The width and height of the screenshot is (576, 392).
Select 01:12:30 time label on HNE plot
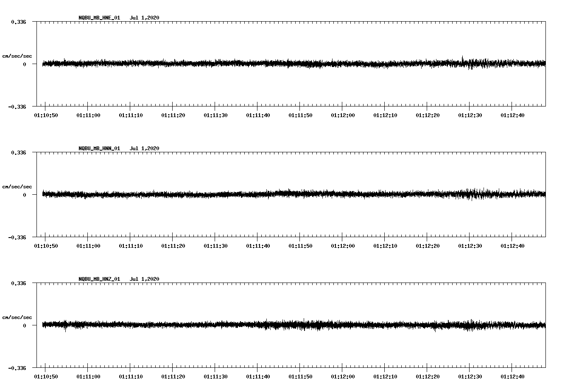470,115
